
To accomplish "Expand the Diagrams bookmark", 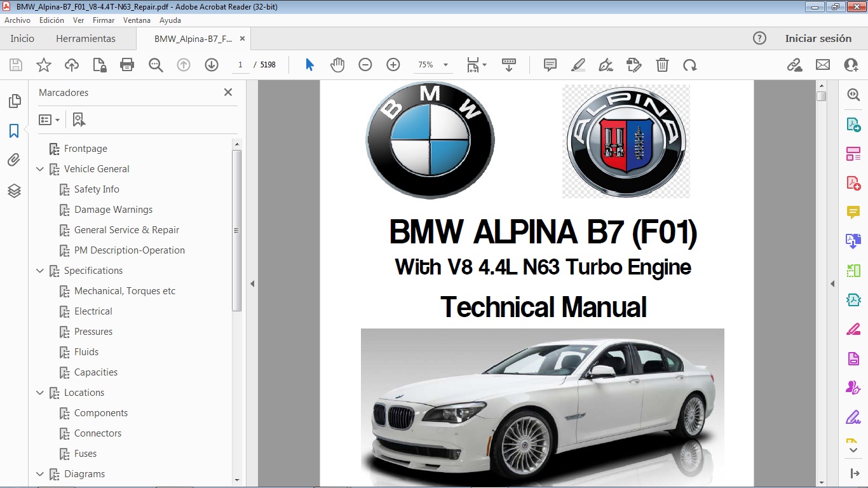I will click(x=40, y=474).
